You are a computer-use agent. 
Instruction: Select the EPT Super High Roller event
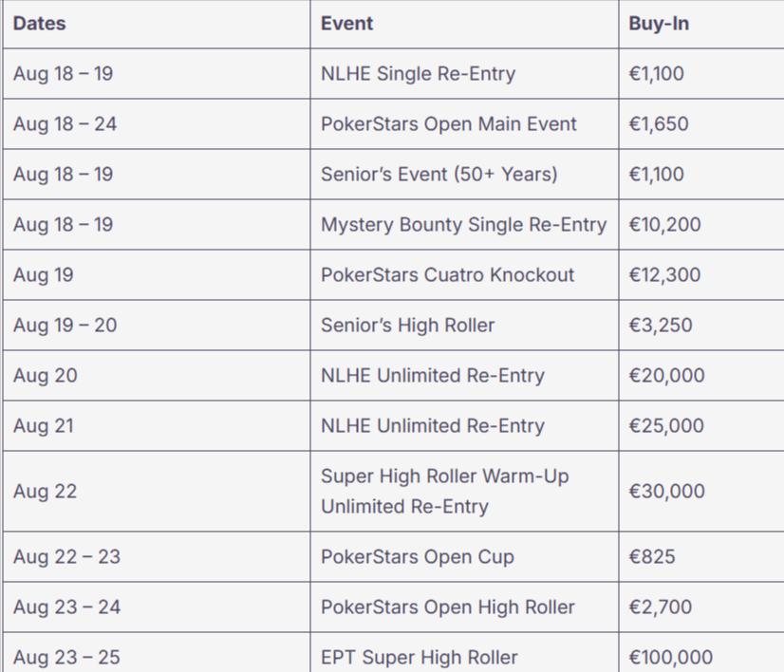[x=420, y=657]
